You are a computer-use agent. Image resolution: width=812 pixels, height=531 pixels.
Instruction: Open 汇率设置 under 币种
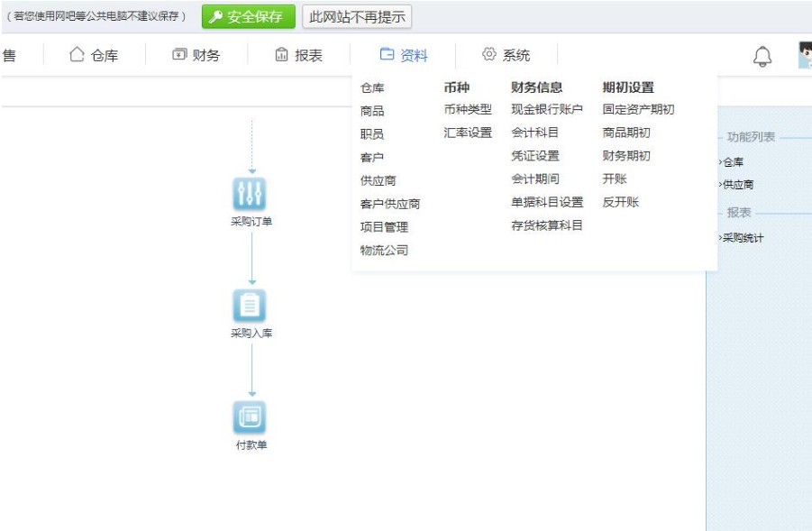pyautogui.click(x=468, y=133)
